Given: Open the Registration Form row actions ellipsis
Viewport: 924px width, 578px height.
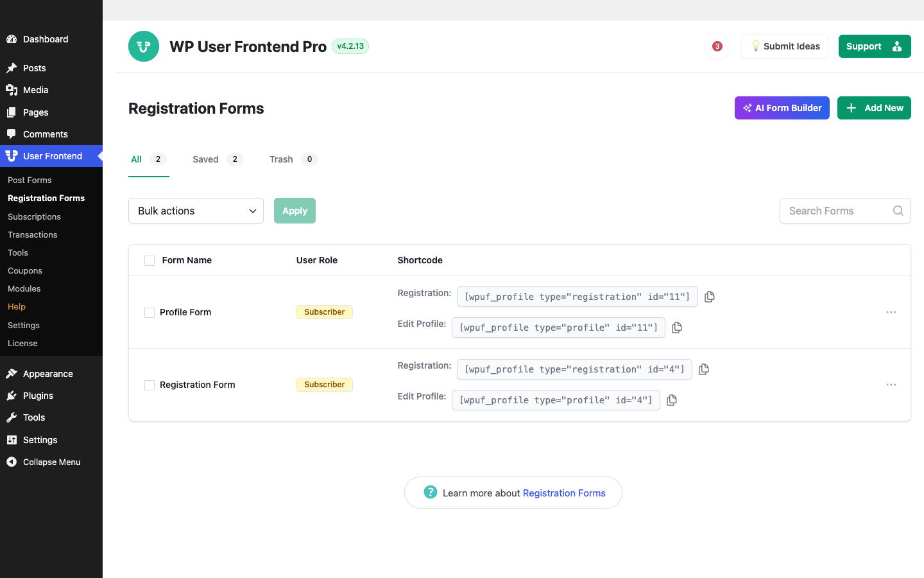Looking at the screenshot, I should click(x=891, y=385).
